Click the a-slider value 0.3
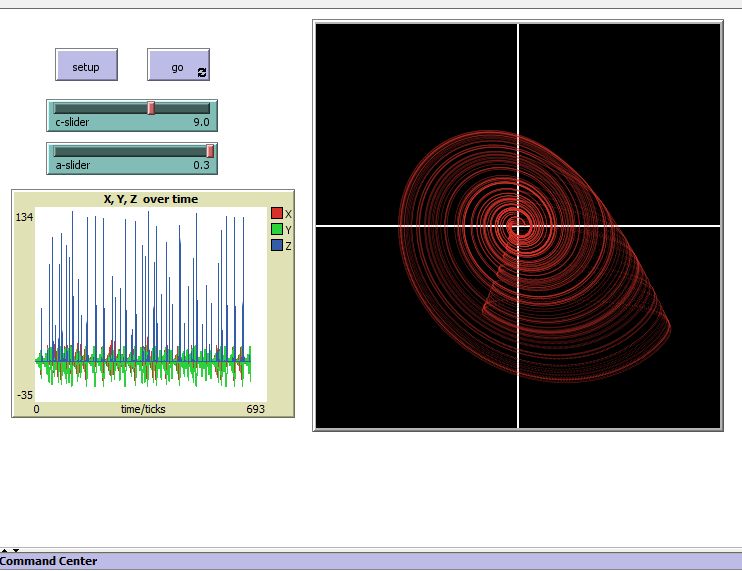The image size is (742, 571). pyautogui.click(x=201, y=165)
